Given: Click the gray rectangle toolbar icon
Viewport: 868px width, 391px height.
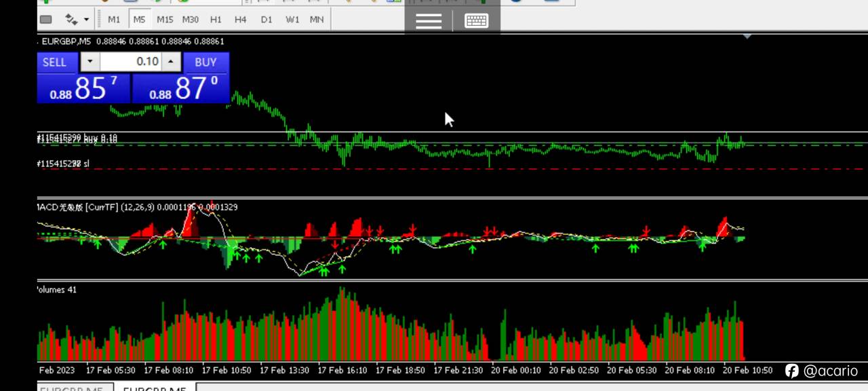Looking at the screenshot, I should [x=46, y=19].
